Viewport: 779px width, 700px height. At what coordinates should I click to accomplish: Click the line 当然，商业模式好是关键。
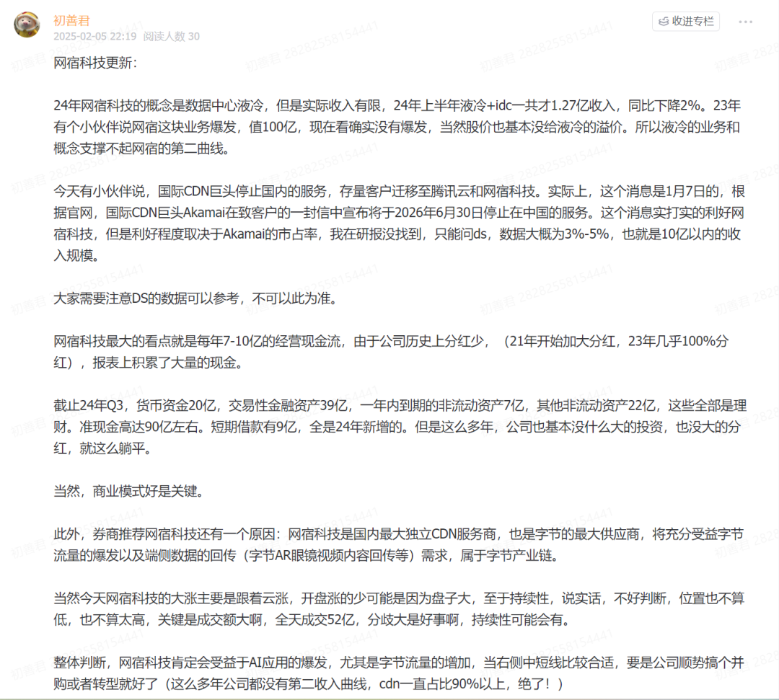[128, 492]
